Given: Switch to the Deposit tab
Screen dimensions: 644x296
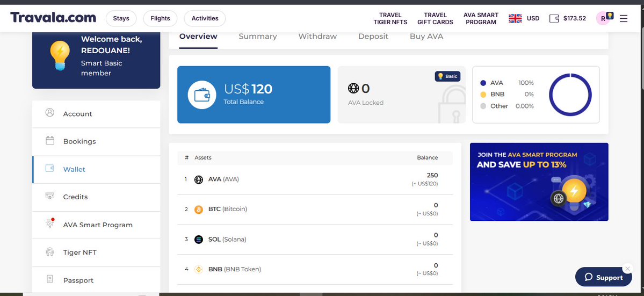Looking at the screenshot, I should (x=373, y=37).
